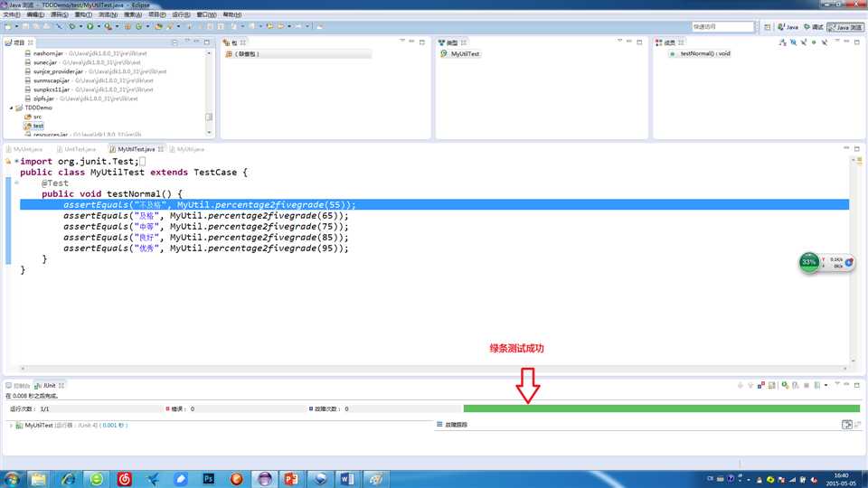Open the Run button dropdown arrow
Image resolution: width=868 pixels, height=488 pixels.
pyautogui.click(x=99, y=26)
